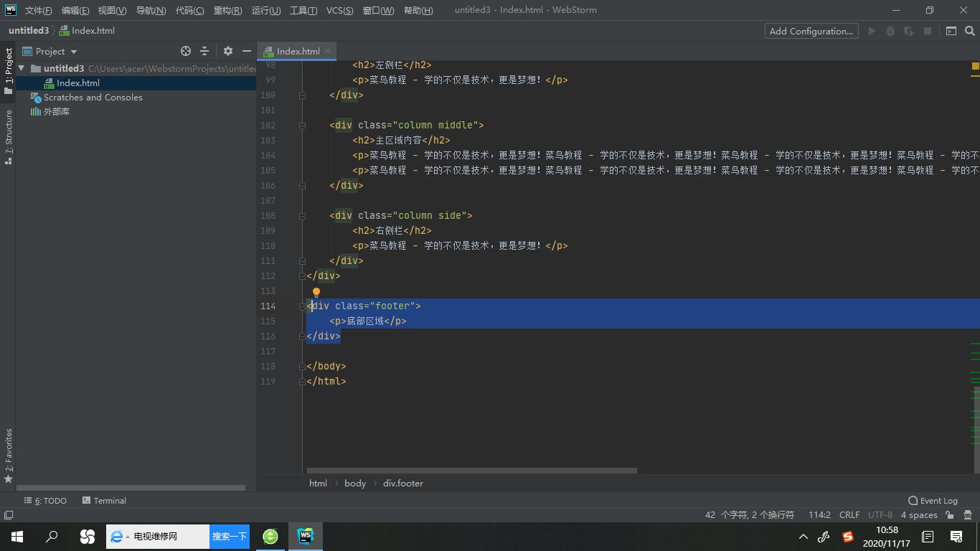Switch to the Index.html editor tab
The width and height of the screenshot is (980, 551).
point(296,51)
